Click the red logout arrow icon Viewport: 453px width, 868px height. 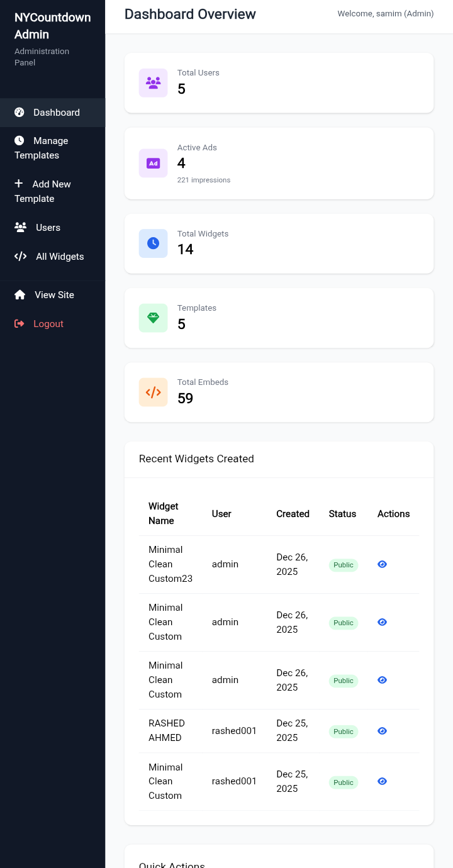coord(20,324)
